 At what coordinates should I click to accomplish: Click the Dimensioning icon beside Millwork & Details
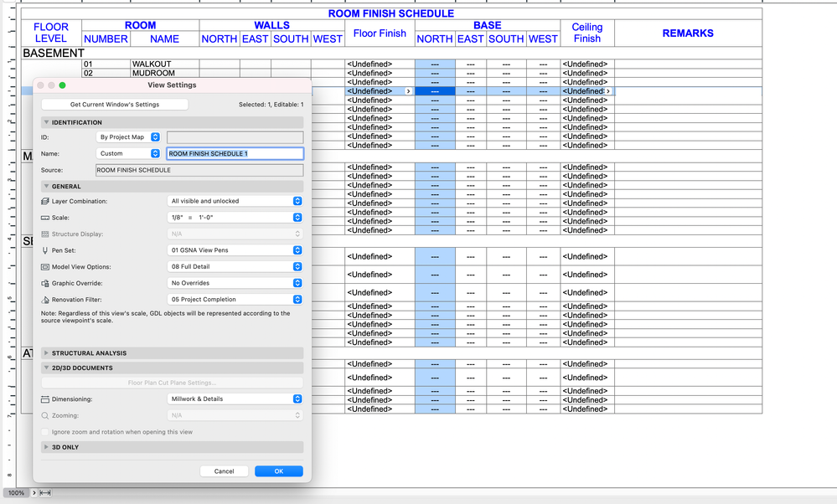pos(44,399)
